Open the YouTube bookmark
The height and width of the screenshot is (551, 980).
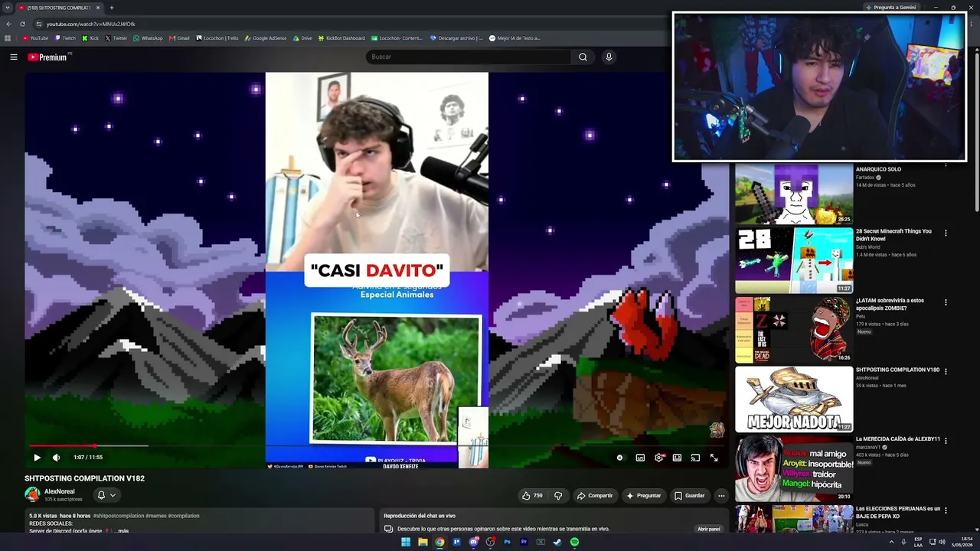(35, 38)
